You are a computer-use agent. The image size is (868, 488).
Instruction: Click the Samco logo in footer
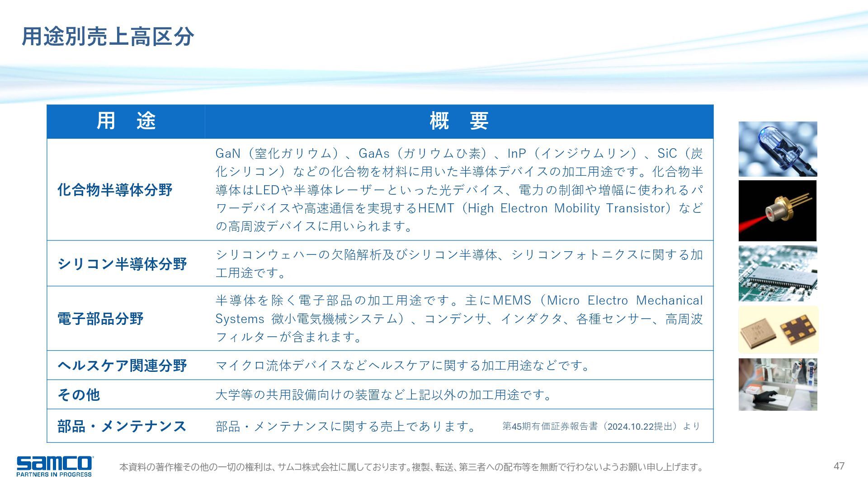[54, 466]
